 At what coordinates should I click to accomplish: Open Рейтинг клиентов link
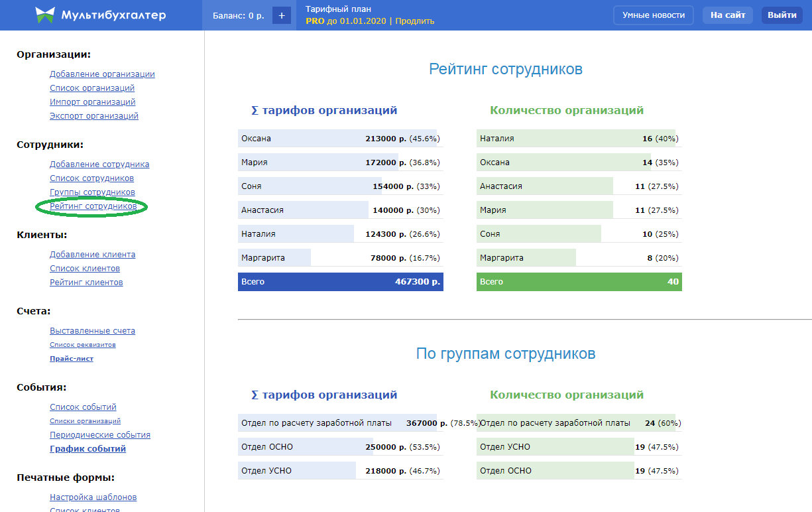point(86,283)
